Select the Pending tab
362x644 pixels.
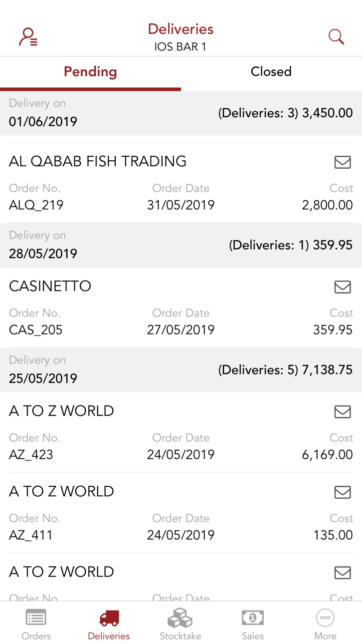[90, 72]
